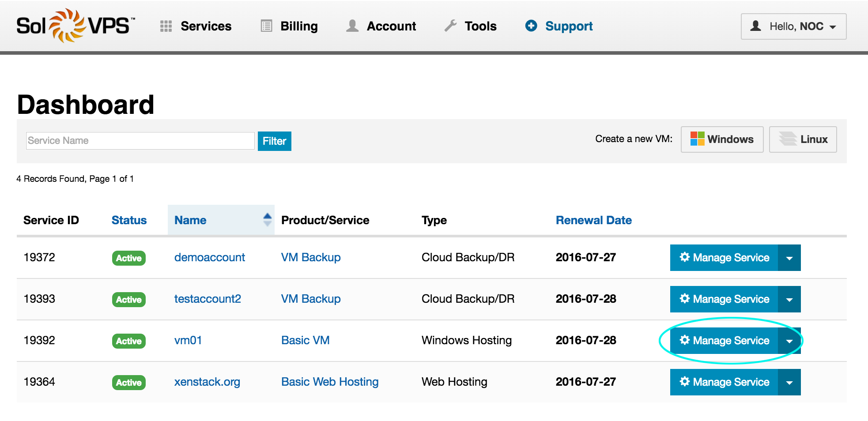868x421 pixels.
Task: Click the Manage Service button for testaccount2
Action: 723,299
